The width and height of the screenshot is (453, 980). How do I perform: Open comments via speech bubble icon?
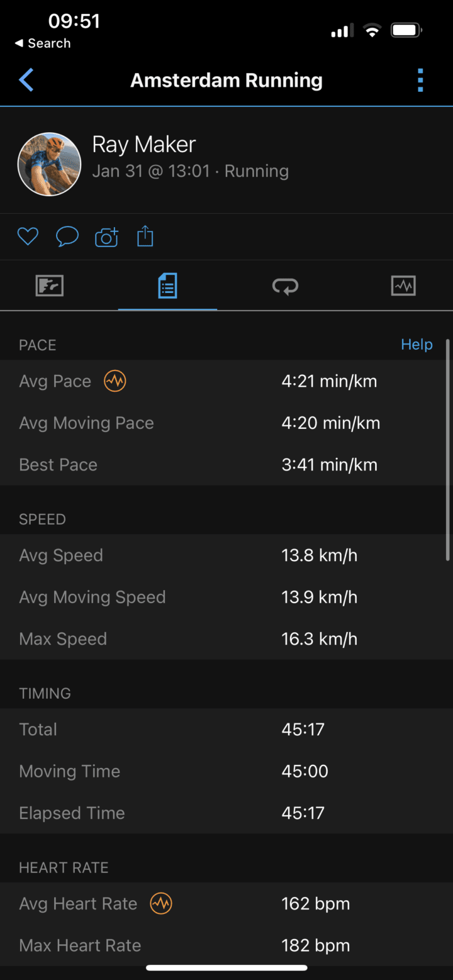(x=67, y=237)
